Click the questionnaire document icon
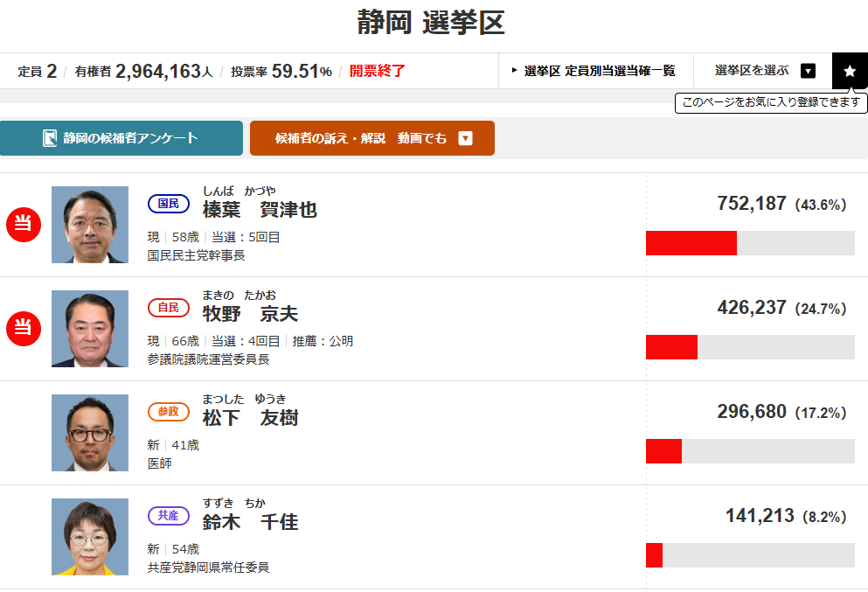The width and height of the screenshot is (868, 592). (50, 138)
